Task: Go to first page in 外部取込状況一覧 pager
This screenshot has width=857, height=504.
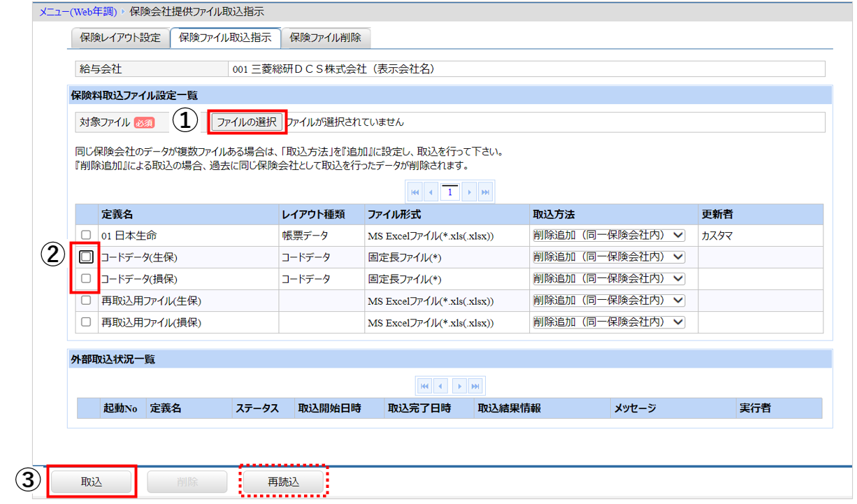Action: click(424, 386)
